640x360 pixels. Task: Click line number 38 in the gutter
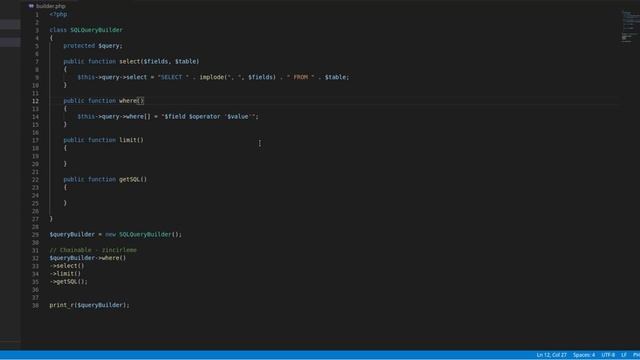click(36, 305)
